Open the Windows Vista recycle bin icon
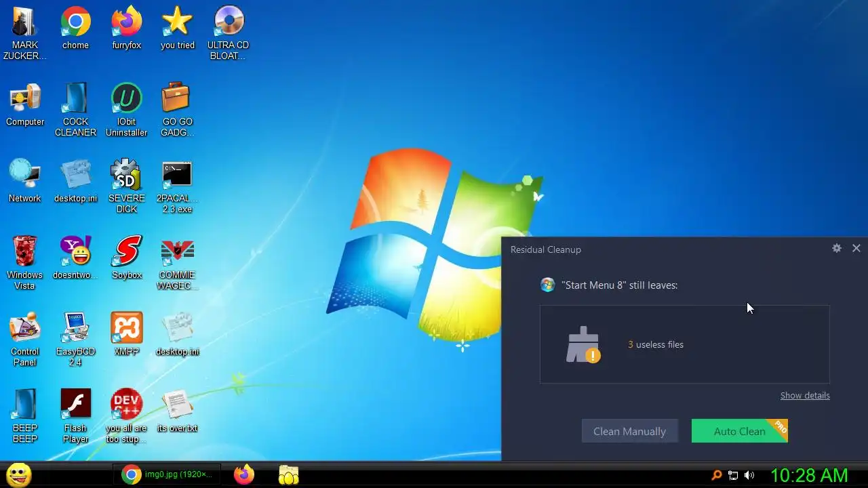868x488 pixels. (25, 263)
